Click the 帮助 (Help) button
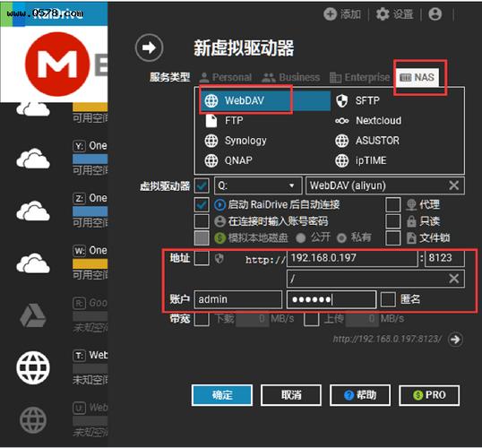482x448 pixels. [x=360, y=395]
